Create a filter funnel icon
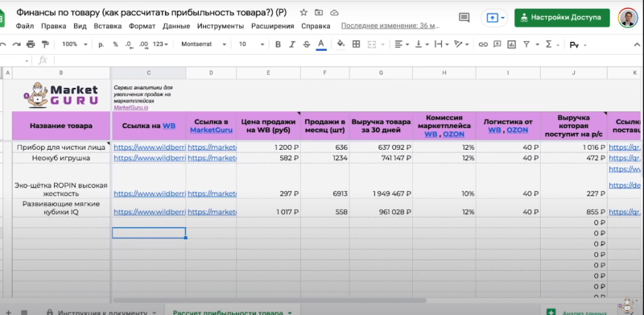Screen dimensions: 644x315 [x=526, y=44]
